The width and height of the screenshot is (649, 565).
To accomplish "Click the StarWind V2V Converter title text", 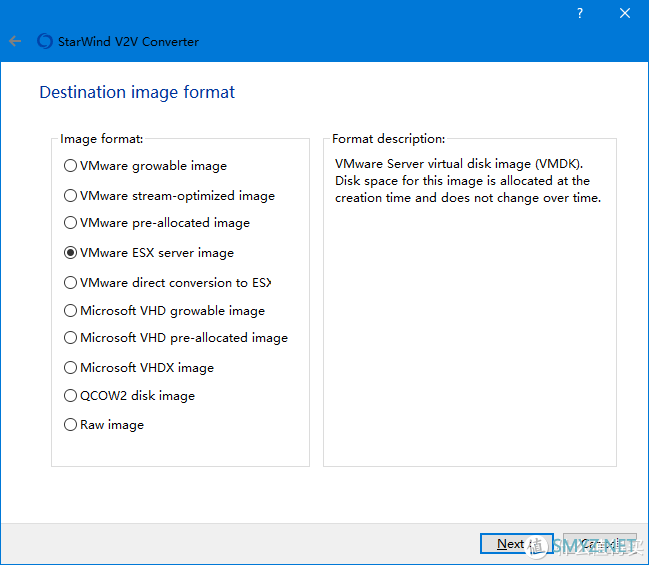I will click(129, 42).
